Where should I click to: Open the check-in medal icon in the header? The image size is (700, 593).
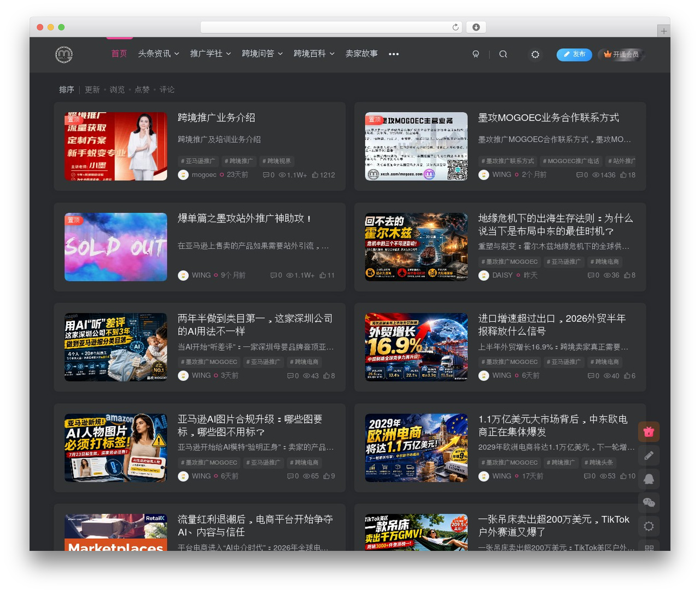point(476,54)
